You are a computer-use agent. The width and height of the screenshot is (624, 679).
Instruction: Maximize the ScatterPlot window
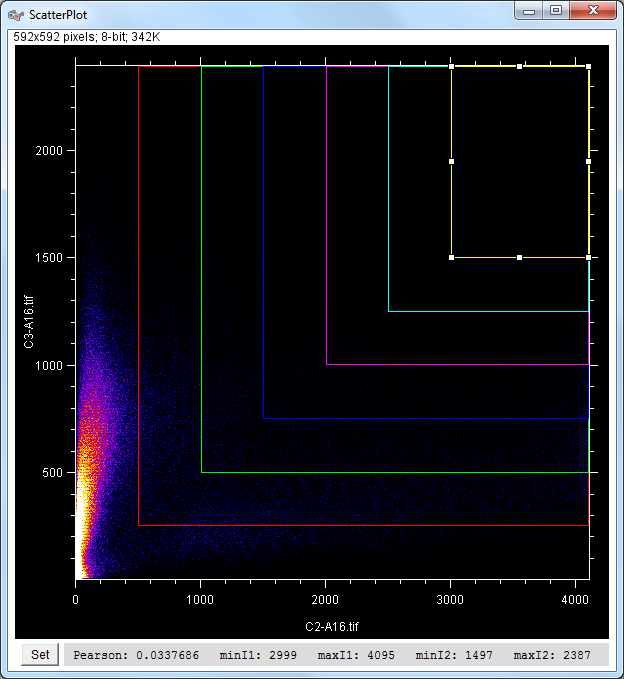click(x=556, y=10)
